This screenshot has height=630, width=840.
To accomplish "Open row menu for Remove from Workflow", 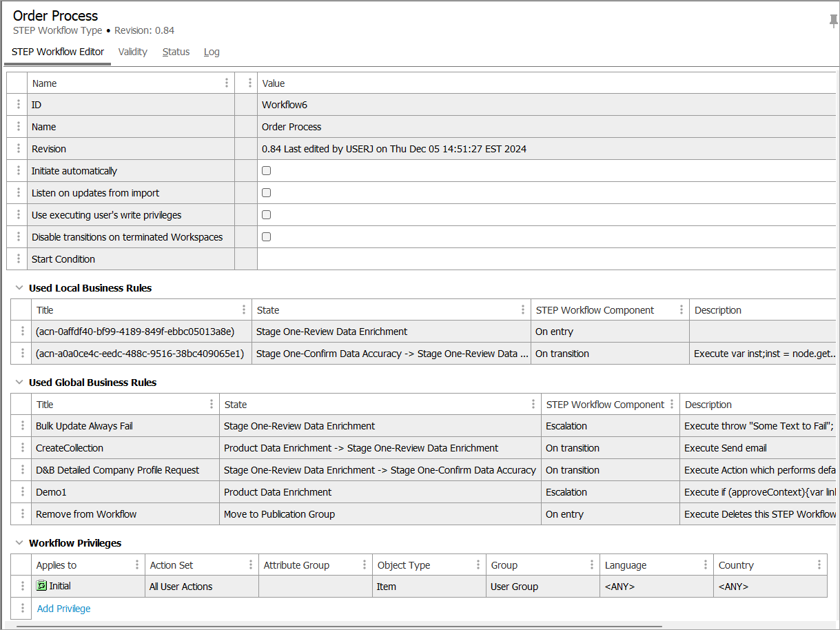I will [x=23, y=514].
